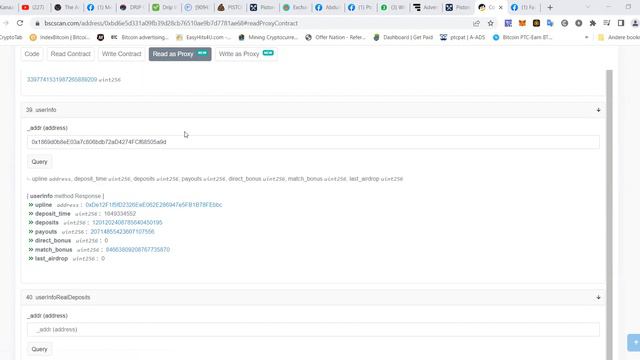The image size is (640, 360).
Task: Open the Bitcoin PTC-Earn bookmark
Action: pyautogui.click(x=522, y=37)
